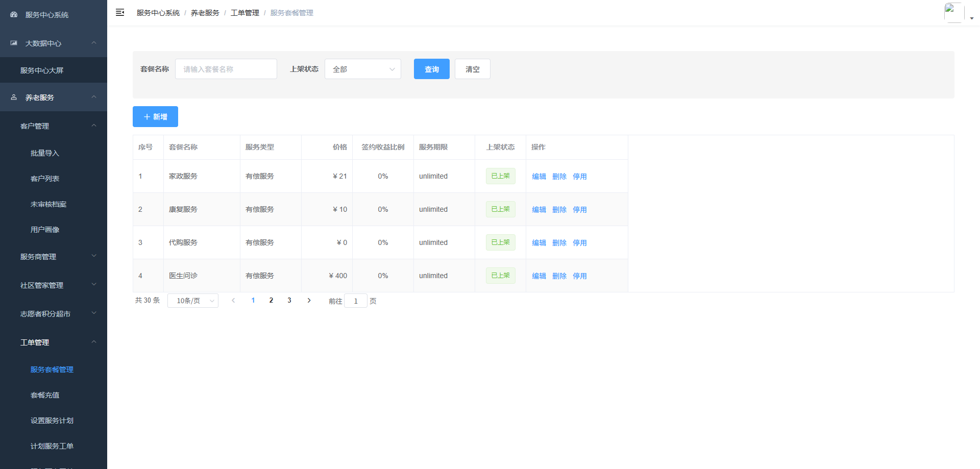
Task: Edit the 家政服务 package
Action: click(539, 176)
